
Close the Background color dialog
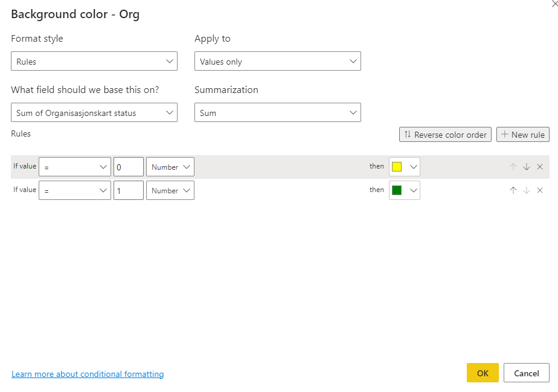point(554,3)
